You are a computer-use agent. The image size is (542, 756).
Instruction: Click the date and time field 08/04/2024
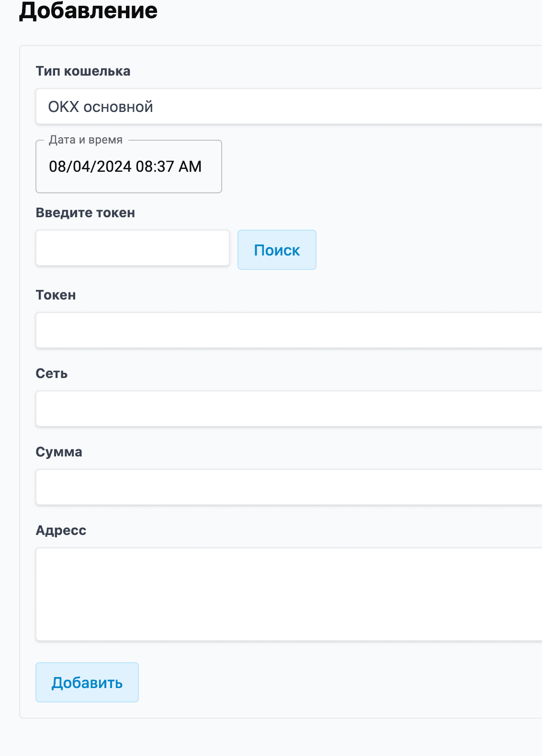point(129,167)
